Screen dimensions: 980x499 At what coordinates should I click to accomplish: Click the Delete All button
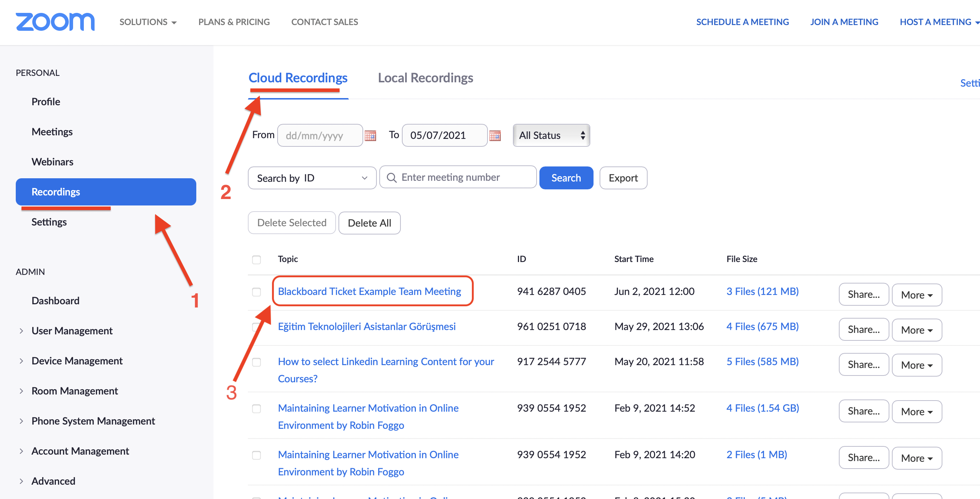pyautogui.click(x=369, y=223)
